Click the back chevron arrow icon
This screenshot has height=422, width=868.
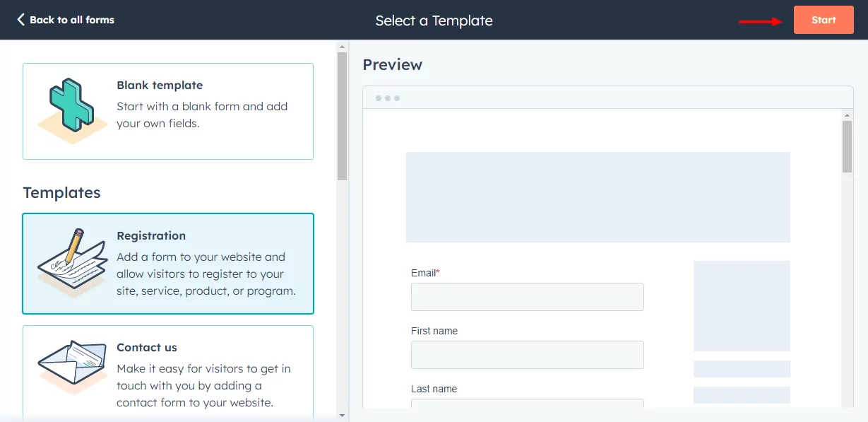[x=20, y=20]
